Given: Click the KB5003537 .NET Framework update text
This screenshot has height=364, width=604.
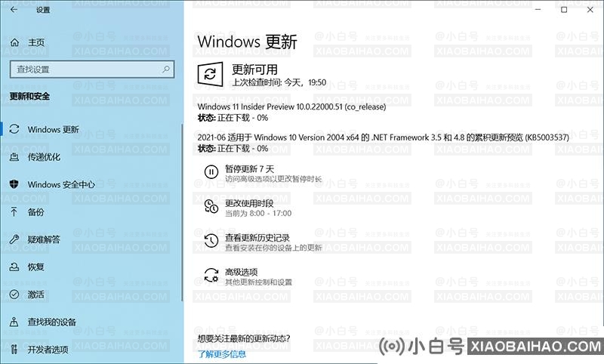Looking at the screenshot, I should [x=384, y=137].
